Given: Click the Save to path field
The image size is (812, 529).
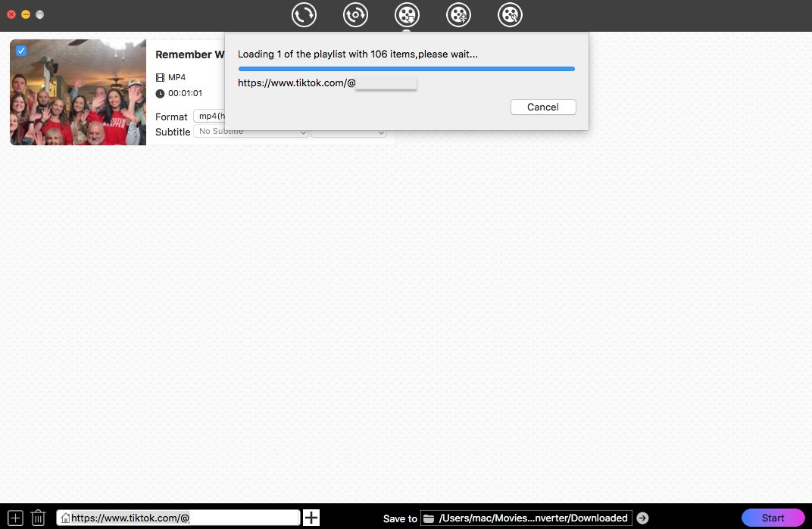Looking at the screenshot, I should point(526,518).
